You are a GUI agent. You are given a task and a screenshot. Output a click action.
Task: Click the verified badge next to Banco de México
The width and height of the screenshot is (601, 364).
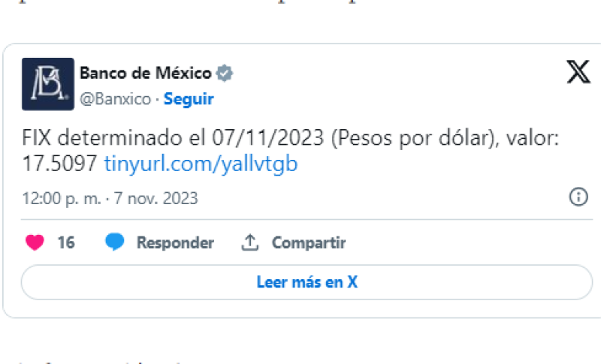click(225, 73)
